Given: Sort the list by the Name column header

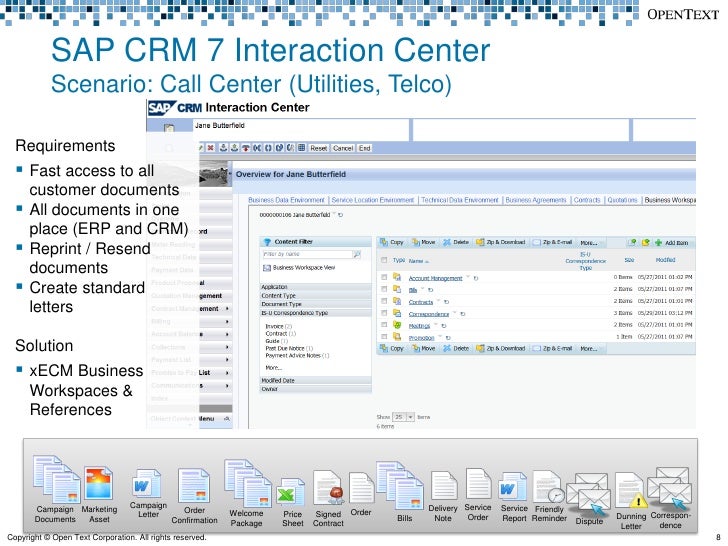Looking at the screenshot, I should [416, 261].
